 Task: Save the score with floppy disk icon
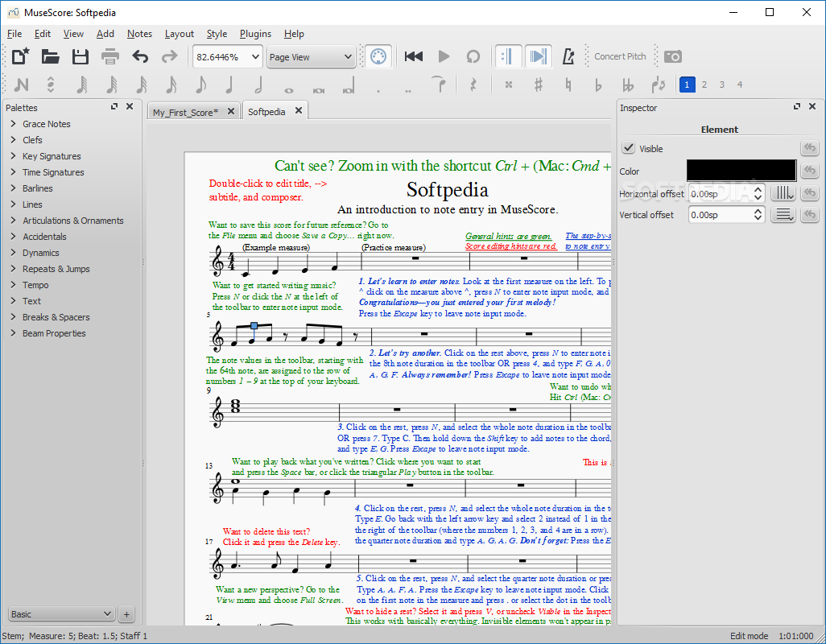[80, 56]
